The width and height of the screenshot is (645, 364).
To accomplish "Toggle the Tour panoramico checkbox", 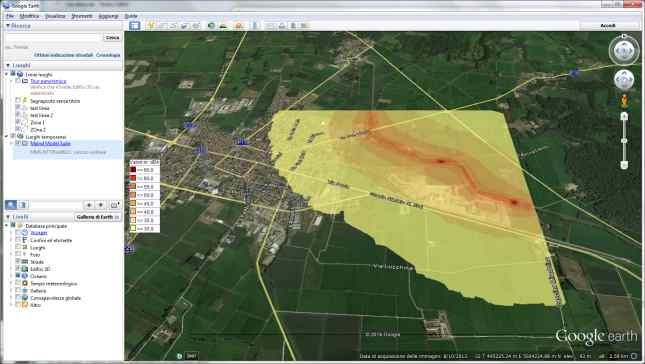I will pyautogui.click(x=18, y=81).
